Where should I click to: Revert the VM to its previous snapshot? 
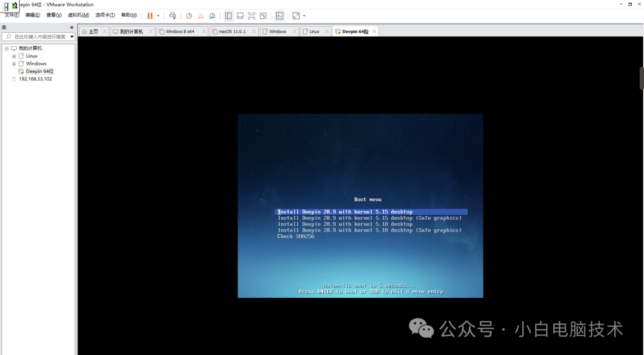200,15
